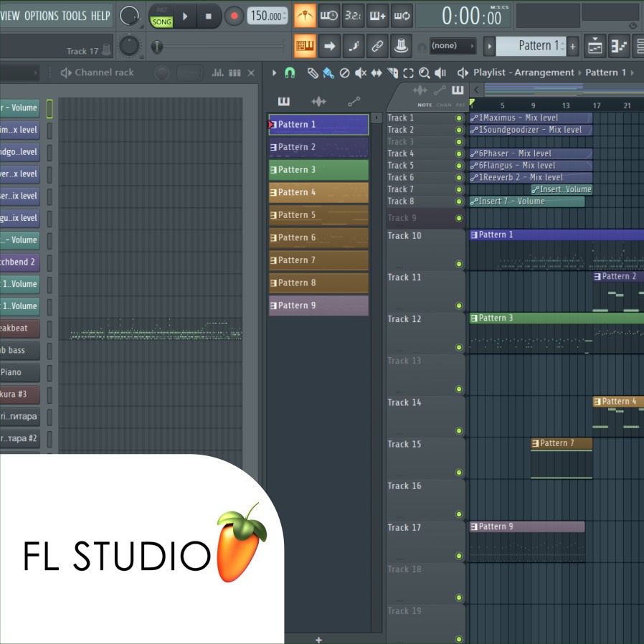Toggle the 3.2.1 countdown before recording
The height and width of the screenshot is (644, 644).
tap(353, 16)
